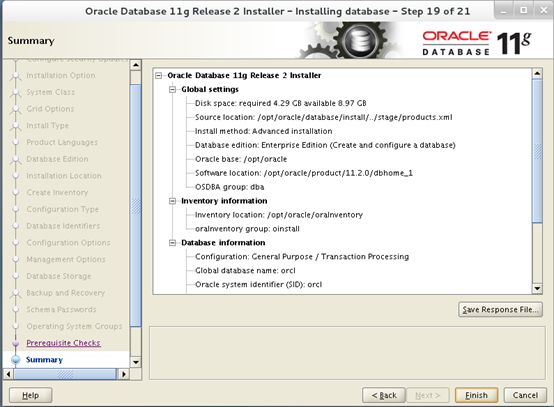Click the summary tree scroll-down arrow
This screenshot has width=554, height=407.
coord(537,288)
